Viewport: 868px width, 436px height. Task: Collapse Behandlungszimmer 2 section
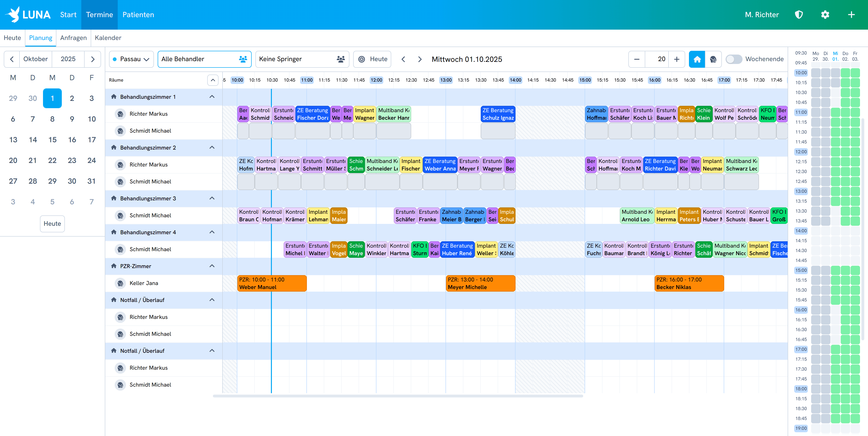(212, 147)
